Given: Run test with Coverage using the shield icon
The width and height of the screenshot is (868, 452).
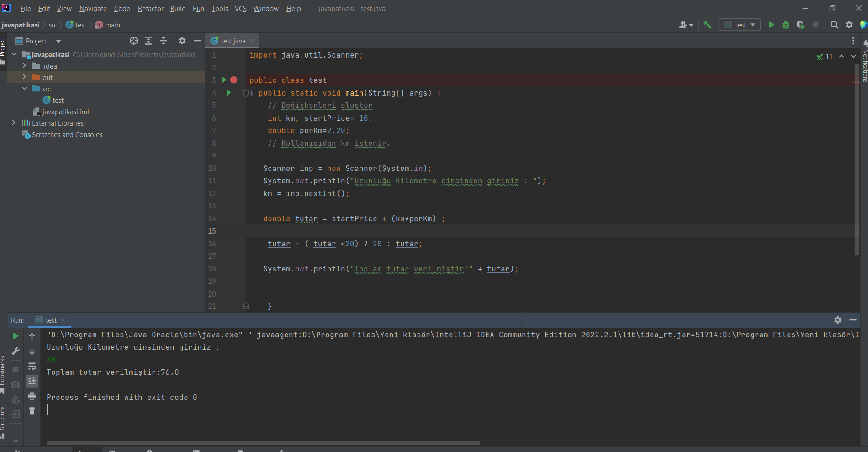Looking at the screenshot, I should [x=801, y=25].
